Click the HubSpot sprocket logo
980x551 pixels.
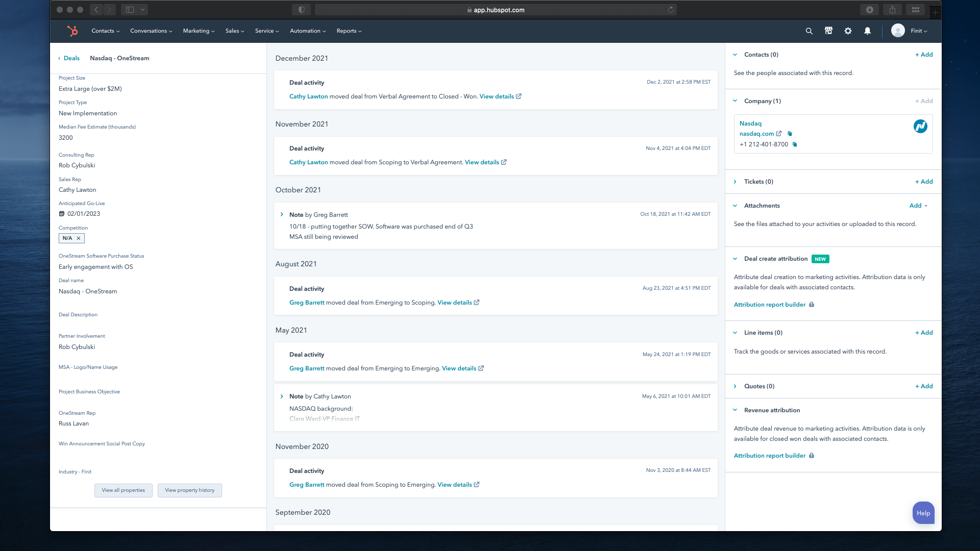72,31
